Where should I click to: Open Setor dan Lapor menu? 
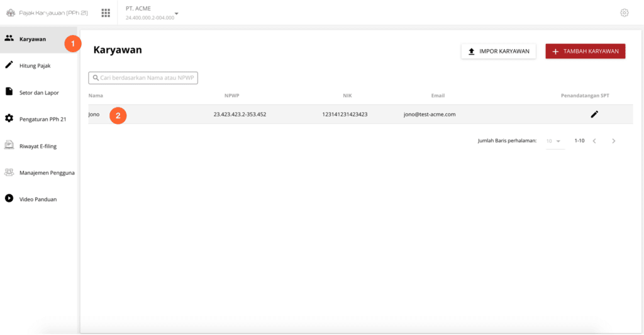pos(38,92)
